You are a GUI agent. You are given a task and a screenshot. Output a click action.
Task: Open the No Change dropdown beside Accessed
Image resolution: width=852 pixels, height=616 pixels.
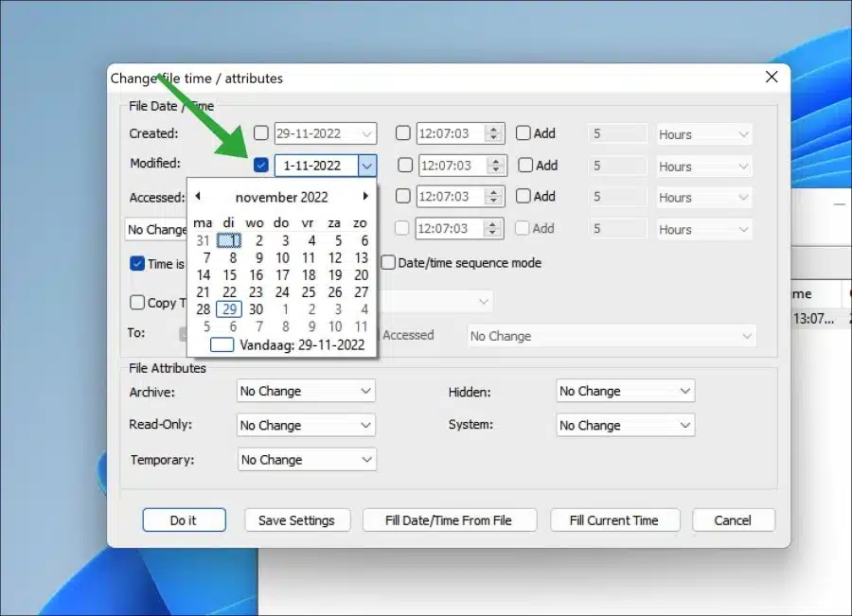612,336
